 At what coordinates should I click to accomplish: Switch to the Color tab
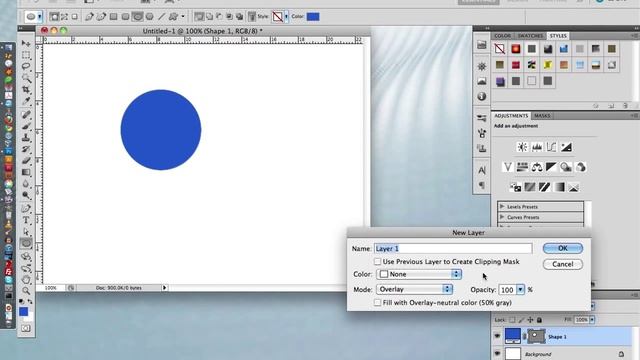502,36
